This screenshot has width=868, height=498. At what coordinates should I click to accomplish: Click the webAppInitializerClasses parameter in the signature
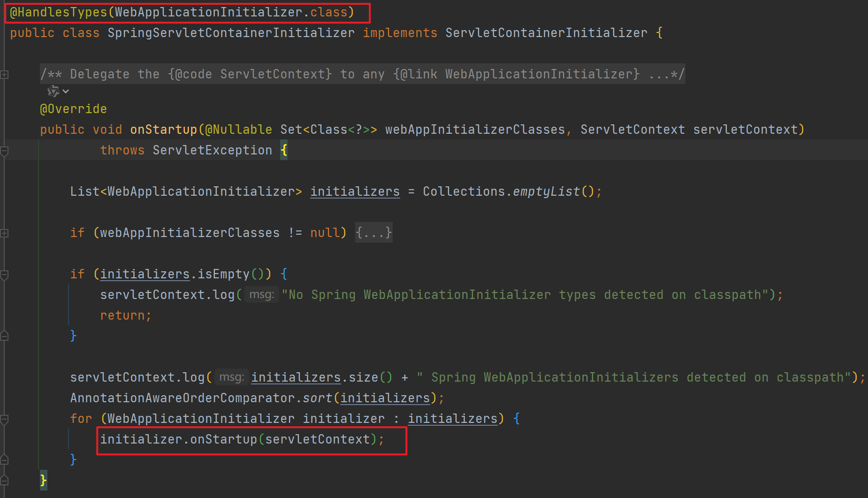tap(475, 130)
